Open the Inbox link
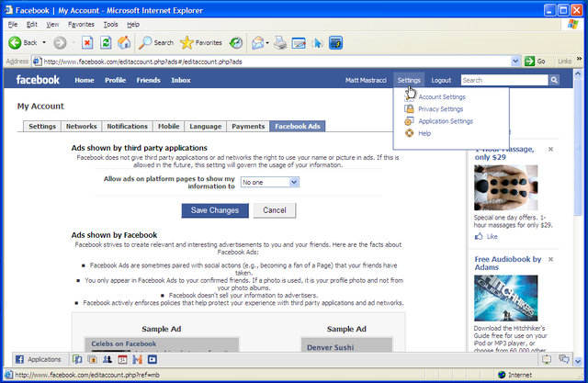Viewport: 588px width, 383px height. point(181,80)
